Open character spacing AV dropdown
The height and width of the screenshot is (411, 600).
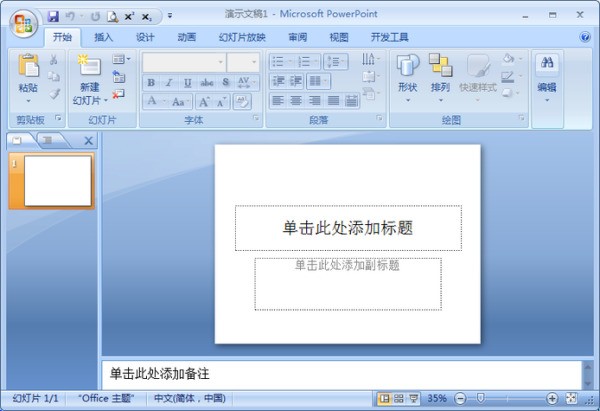tap(247, 82)
